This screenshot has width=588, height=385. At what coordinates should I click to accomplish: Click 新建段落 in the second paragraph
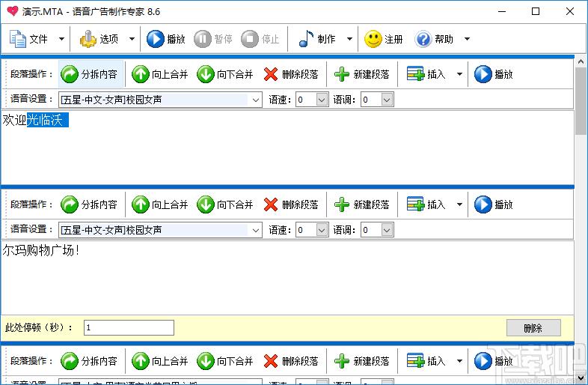click(x=362, y=204)
